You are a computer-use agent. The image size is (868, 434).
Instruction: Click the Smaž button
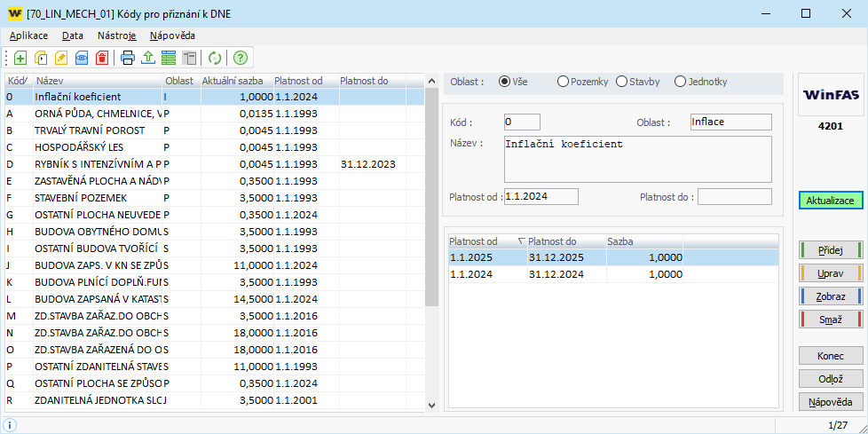(831, 320)
